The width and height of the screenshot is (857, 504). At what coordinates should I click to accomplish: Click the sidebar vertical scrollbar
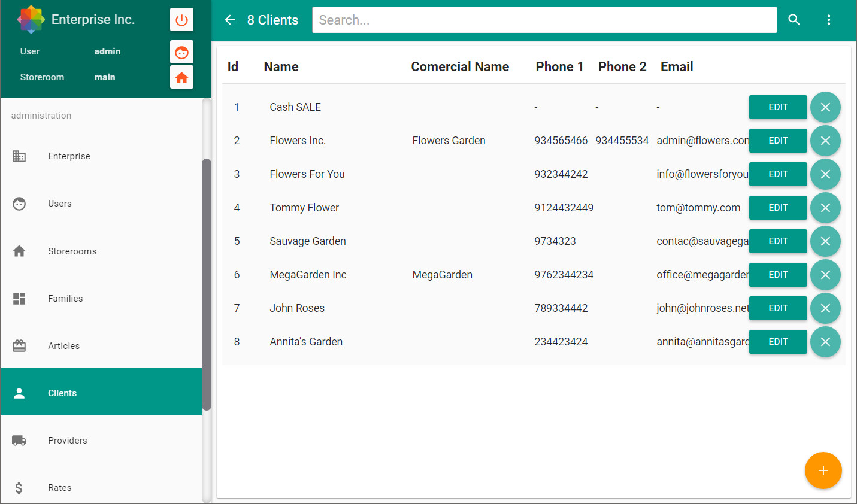[207, 284]
